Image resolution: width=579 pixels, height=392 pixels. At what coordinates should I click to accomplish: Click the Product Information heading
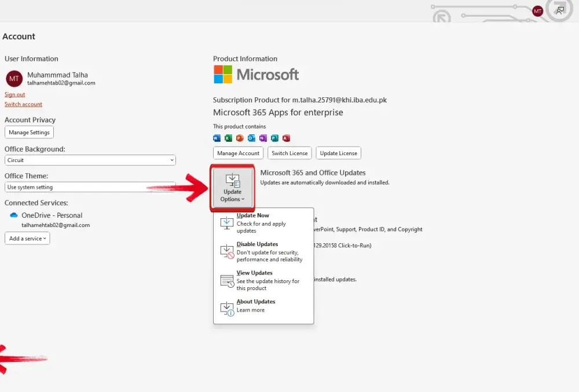tap(245, 58)
